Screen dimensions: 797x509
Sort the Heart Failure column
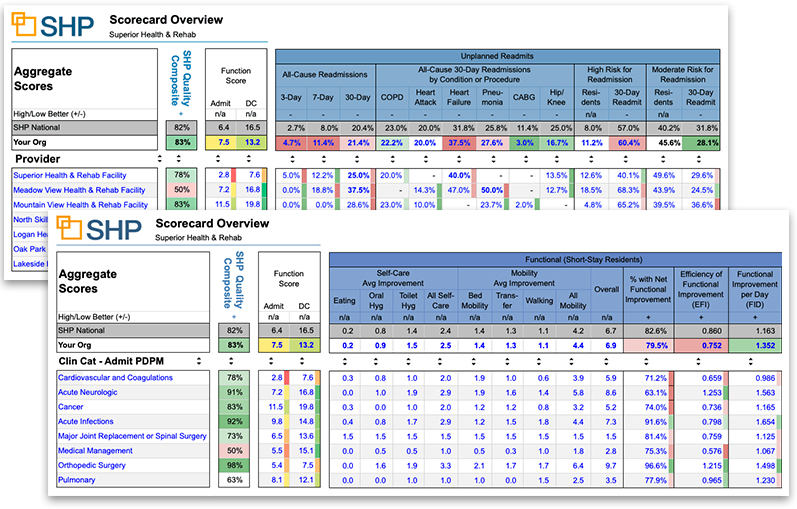point(459,159)
